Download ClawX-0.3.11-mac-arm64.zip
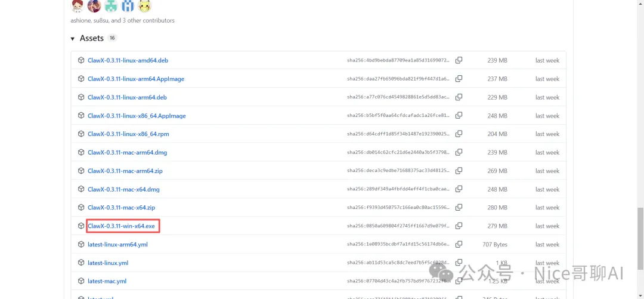 click(x=125, y=171)
